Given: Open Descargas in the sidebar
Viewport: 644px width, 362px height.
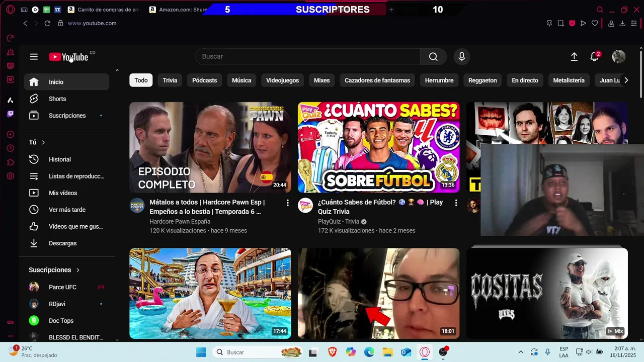Looking at the screenshot, I should pos(66,243).
